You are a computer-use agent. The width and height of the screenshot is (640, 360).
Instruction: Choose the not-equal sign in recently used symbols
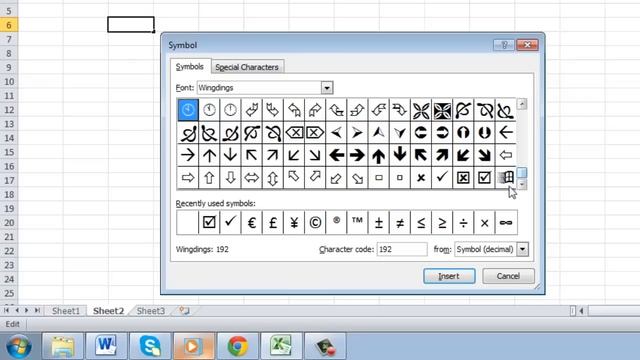[400, 222]
